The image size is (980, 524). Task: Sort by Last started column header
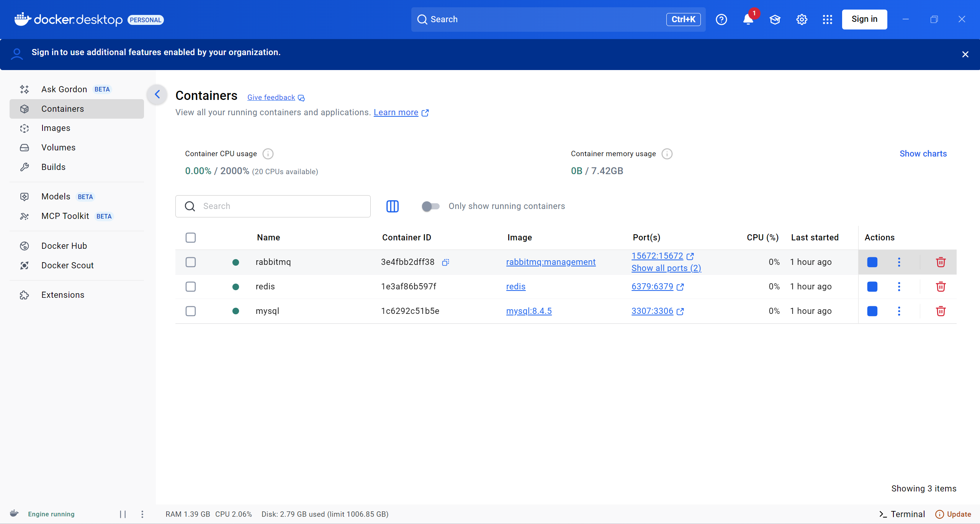tap(815, 238)
